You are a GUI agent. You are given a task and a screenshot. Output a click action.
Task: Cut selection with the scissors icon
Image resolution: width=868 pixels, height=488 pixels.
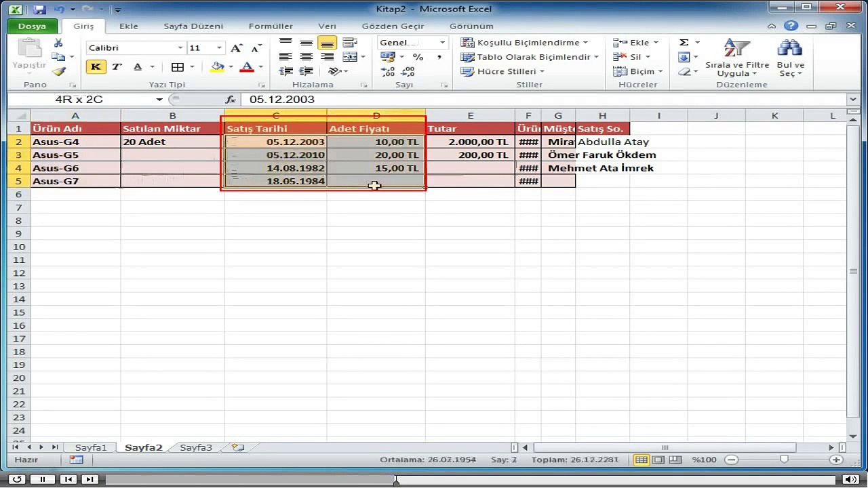point(58,43)
